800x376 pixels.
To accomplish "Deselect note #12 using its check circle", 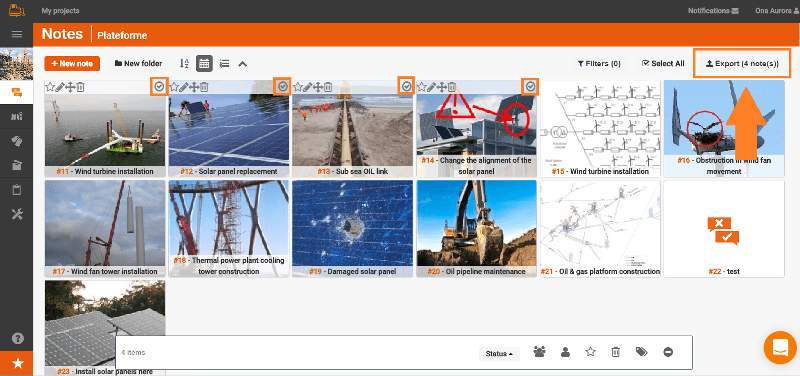I will click(x=283, y=87).
